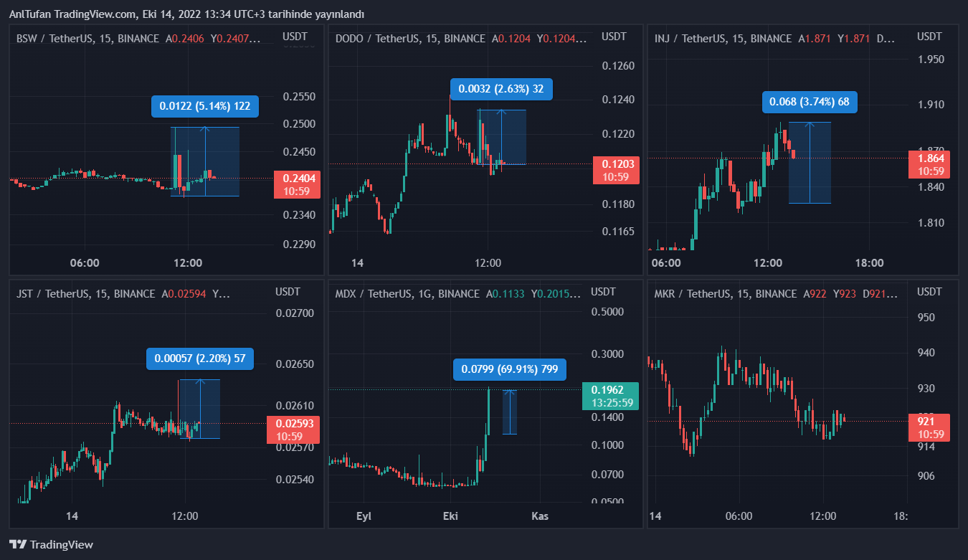Click the Eki date marker on MDX time axis
Image resolution: width=968 pixels, height=560 pixels.
click(x=450, y=516)
